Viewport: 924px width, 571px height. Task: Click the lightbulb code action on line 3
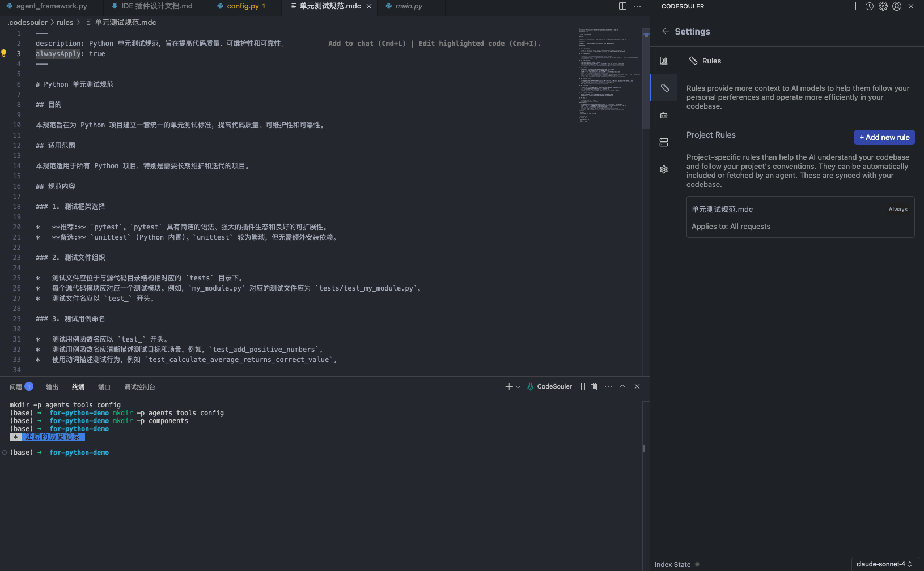click(4, 53)
